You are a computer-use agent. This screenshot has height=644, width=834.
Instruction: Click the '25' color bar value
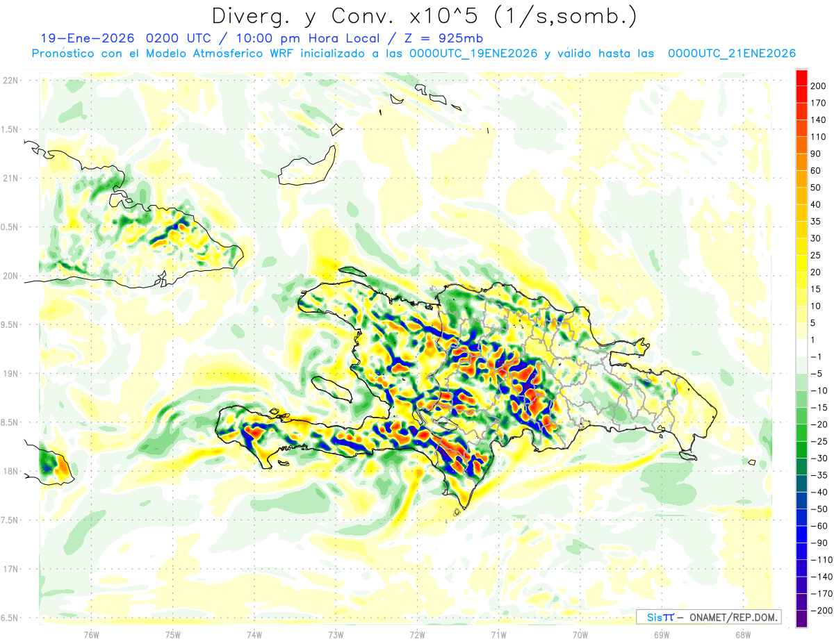click(817, 256)
